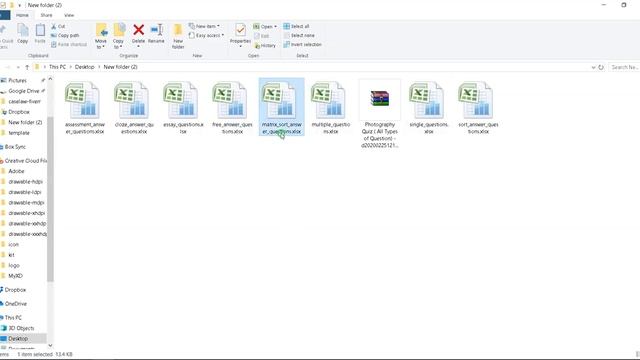640x360 pixels.
Task: Switch to the Home ribbon tab
Action: pyautogui.click(x=22, y=15)
